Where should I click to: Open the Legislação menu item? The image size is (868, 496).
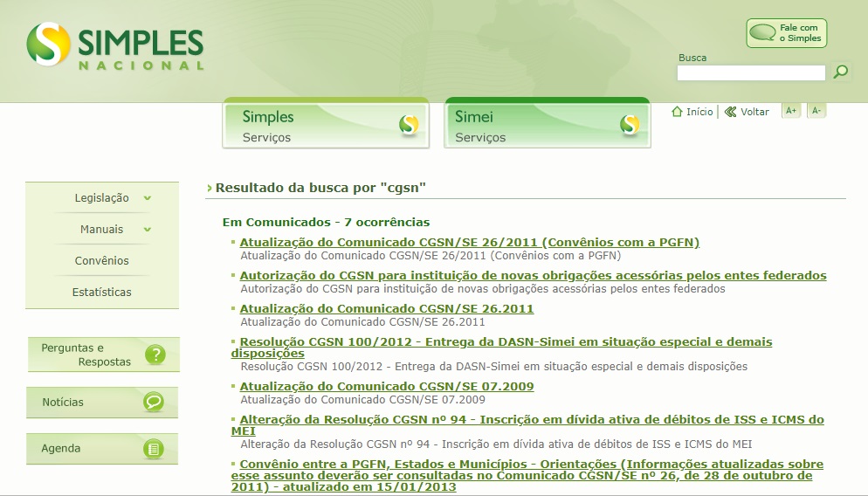(x=102, y=197)
